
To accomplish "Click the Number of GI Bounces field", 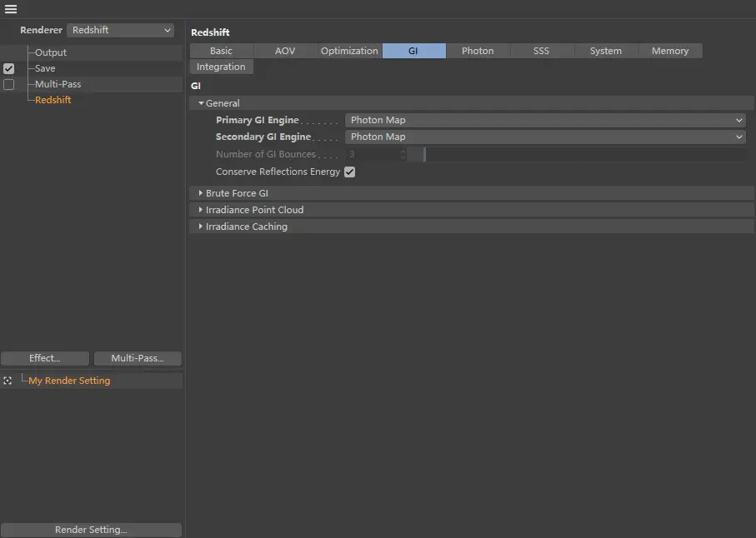I will tap(372, 154).
